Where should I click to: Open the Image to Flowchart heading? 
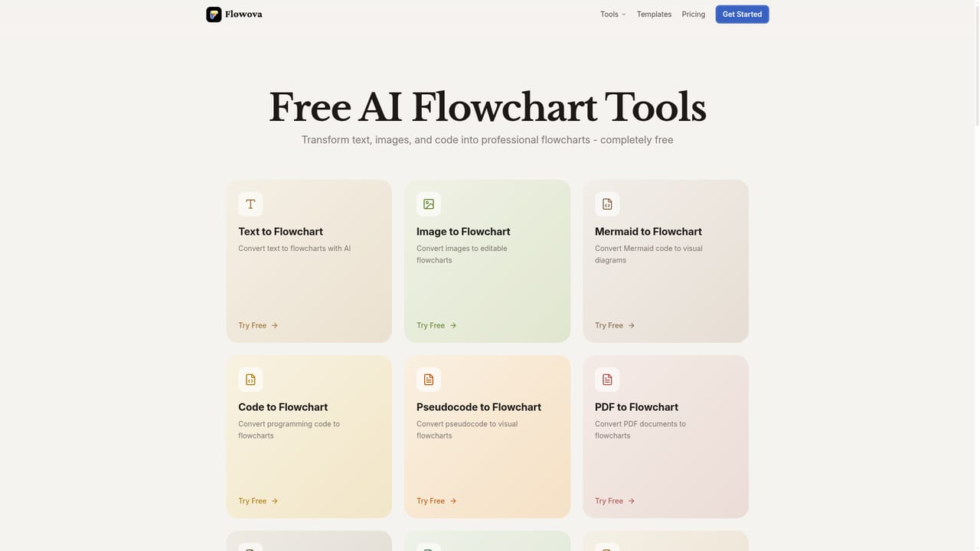coord(463,232)
